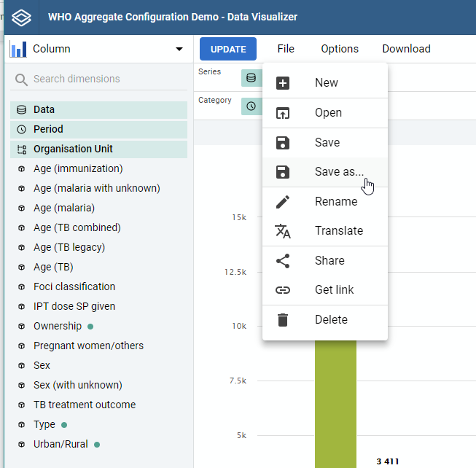Select the Organisation Unit dimension
Image resolution: width=476 pixels, height=468 pixels.
(98, 149)
